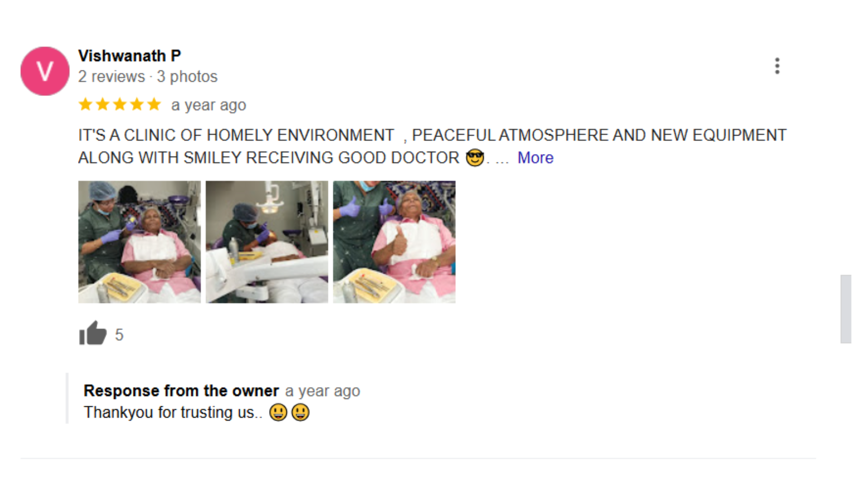
Task: Click the 'a year ago' review date
Action: tap(209, 105)
